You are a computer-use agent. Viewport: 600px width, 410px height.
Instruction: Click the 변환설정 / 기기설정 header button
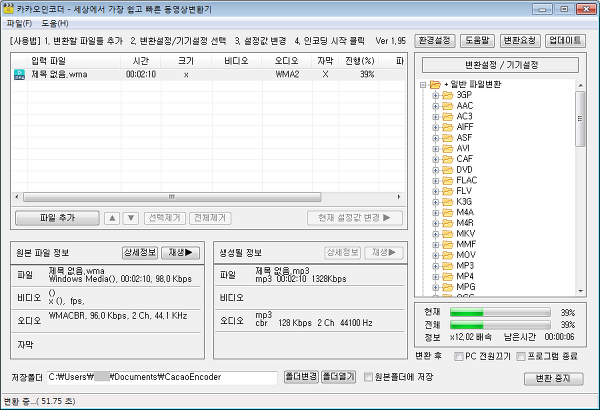click(x=501, y=65)
